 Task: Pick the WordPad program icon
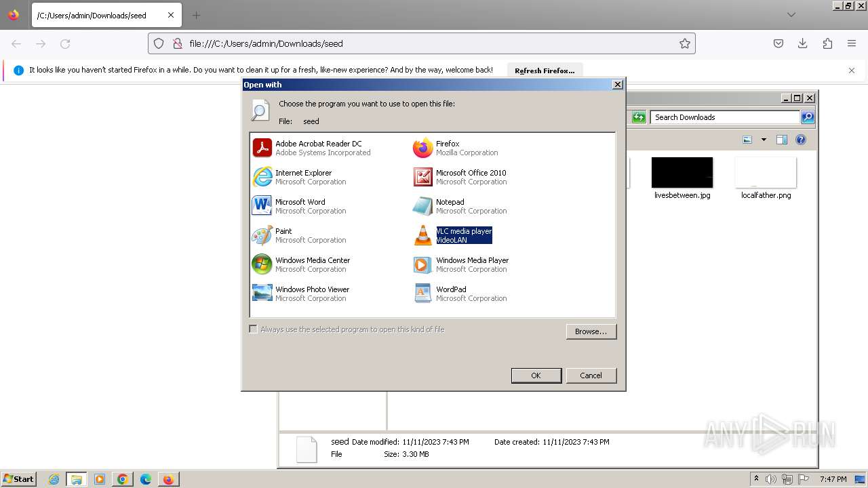(x=422, y=293)
